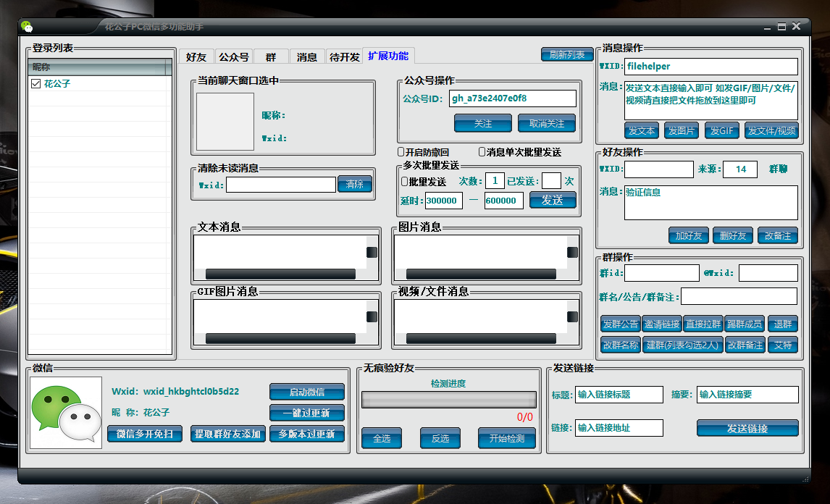Switch to the 好友 tab
The image size is (830, 504).
[196, 56]
